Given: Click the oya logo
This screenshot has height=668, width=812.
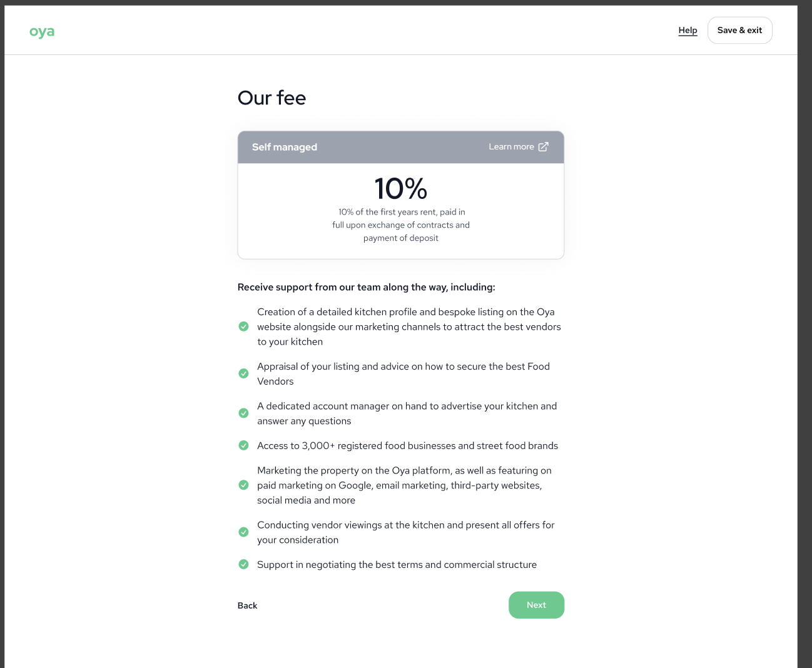Looking at the screenshot, I should tap(42, 31).
